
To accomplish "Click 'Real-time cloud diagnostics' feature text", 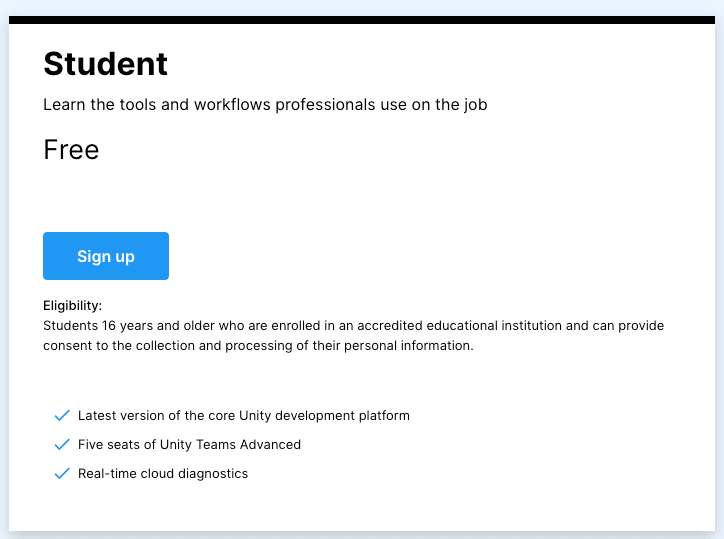I will (x=163, y=474).
